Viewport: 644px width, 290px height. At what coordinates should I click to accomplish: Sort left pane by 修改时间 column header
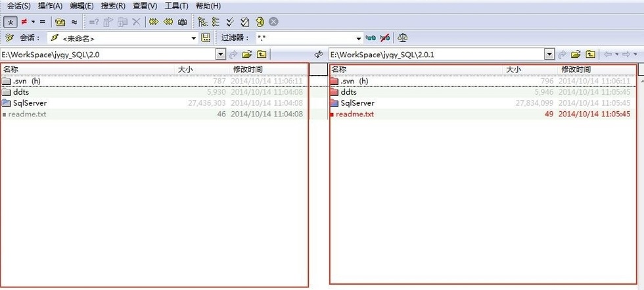(x=268, y=70)
